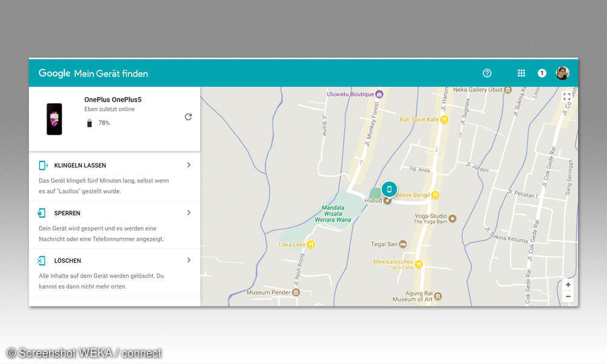Click the Google logo link
This screenshot has height=364, width=607.
[x=55, y=73]
